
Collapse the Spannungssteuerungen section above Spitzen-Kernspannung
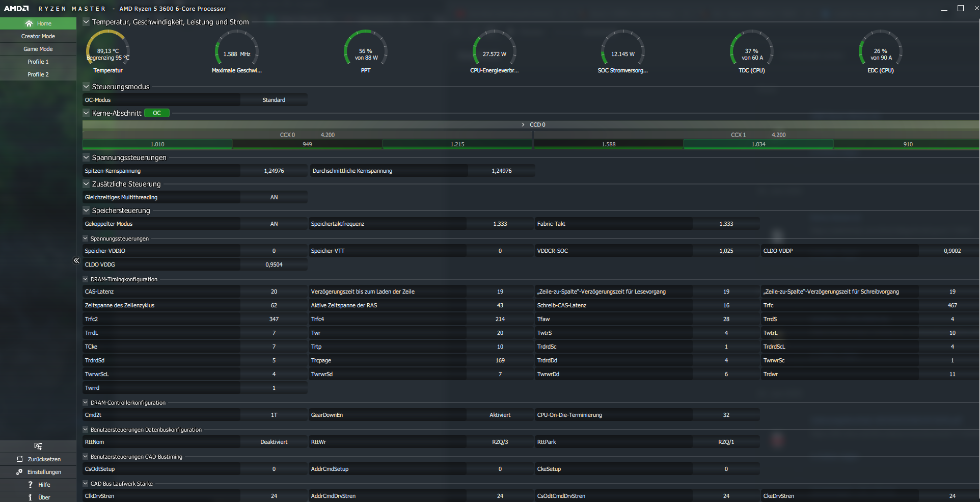tap(86, 157)
